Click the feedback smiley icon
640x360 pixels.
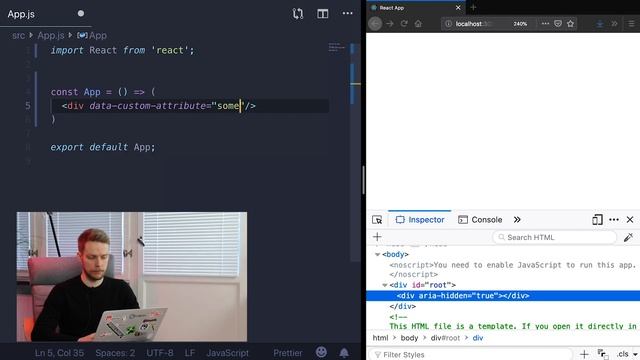click(x=321, y=352)
